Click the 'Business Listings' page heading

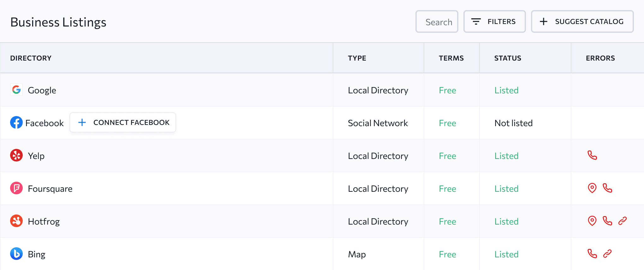click(58, 22)
